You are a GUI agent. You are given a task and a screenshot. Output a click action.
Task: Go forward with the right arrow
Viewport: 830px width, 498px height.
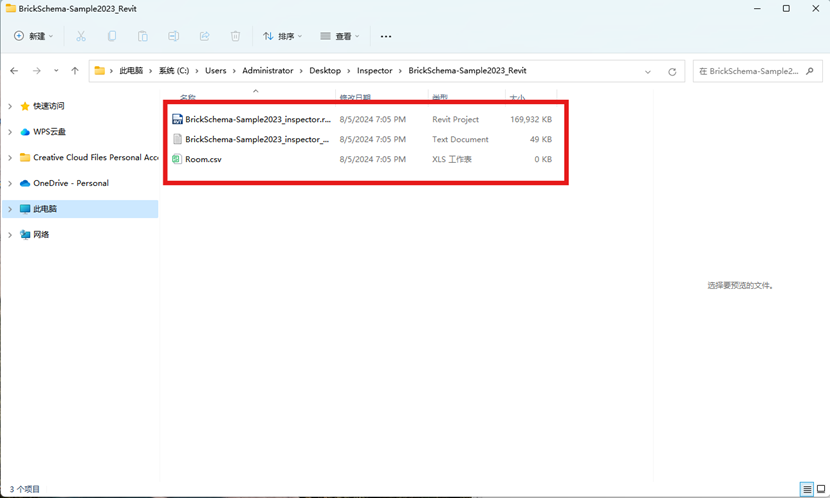coord(37,71)
